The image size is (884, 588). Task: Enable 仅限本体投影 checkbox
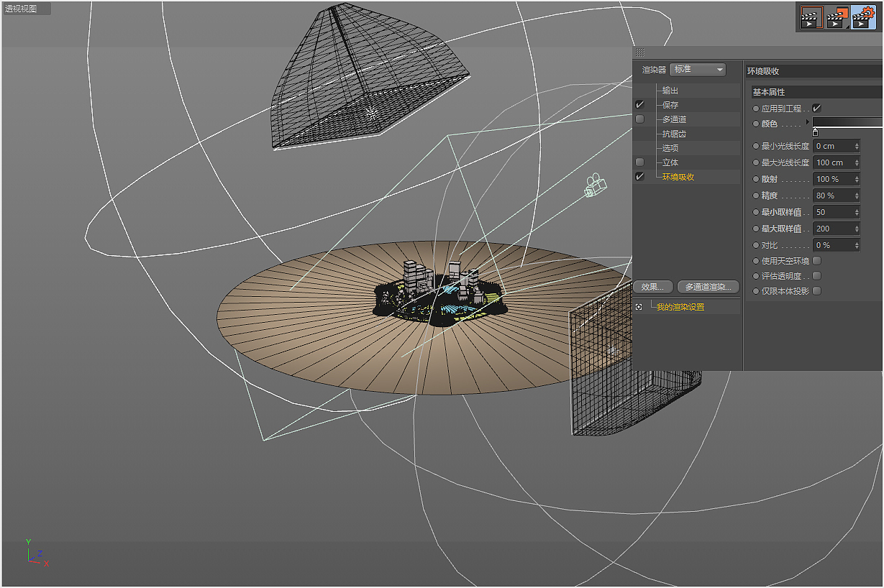tap(816, 291)
